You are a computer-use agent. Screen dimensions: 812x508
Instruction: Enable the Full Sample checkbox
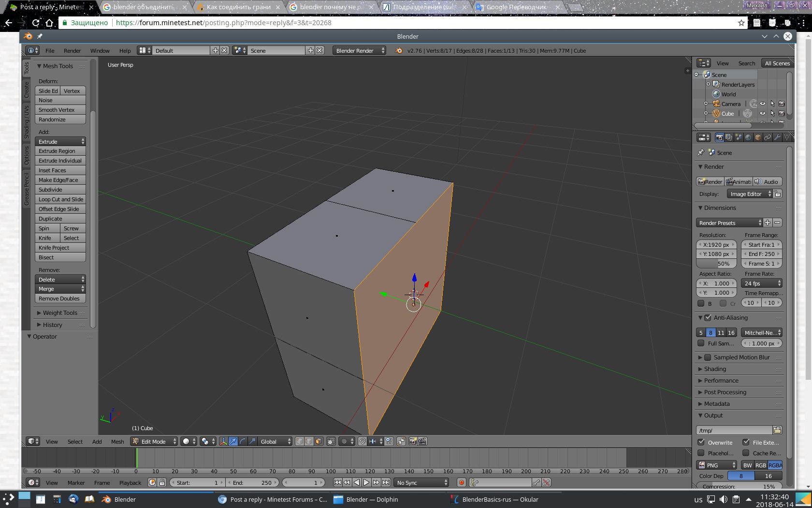pos(701,344)
